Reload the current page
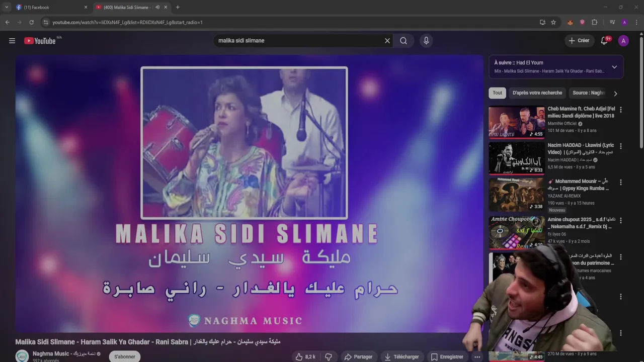The width and height of the screenshot is (644, 362). 31,22
